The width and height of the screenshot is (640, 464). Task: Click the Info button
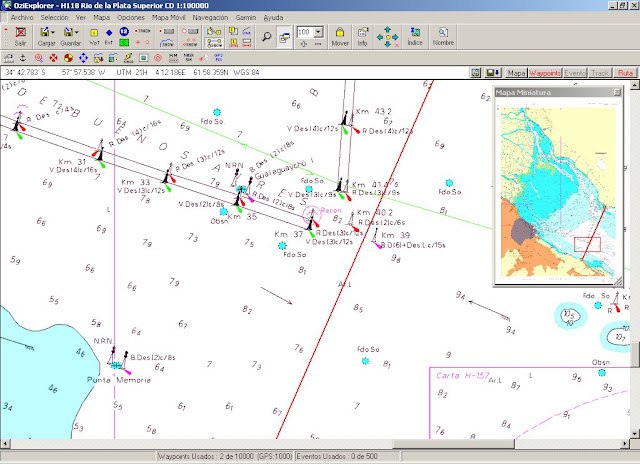(362, 37)
